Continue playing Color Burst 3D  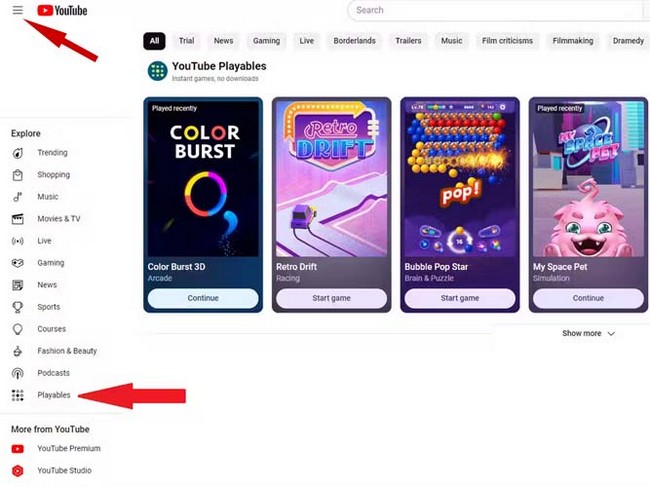click(203, 298)
